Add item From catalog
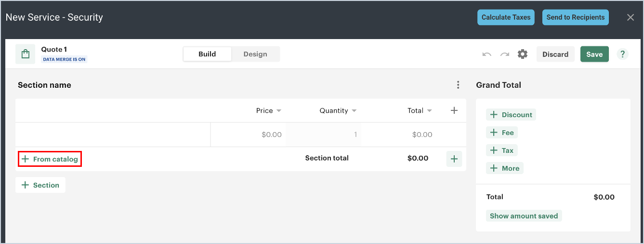This screenshot has height=244, width=644. [50, 159]
